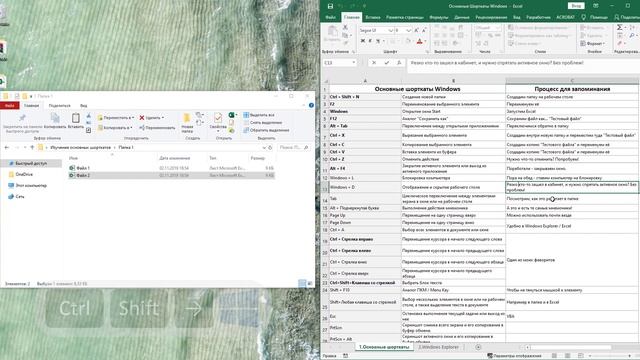Switch Explorer to large icons view
This screenshot has width=640, height=360.
(x=310, y=283)
